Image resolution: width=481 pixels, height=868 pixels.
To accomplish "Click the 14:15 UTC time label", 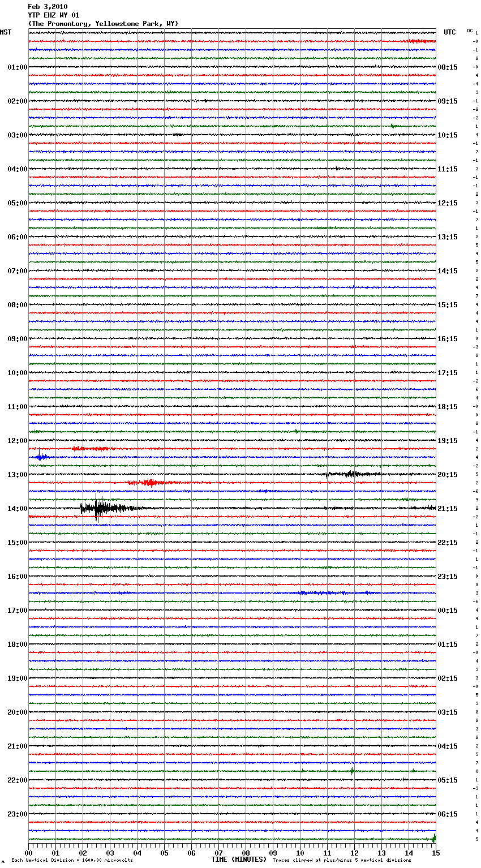I will 448,271.
